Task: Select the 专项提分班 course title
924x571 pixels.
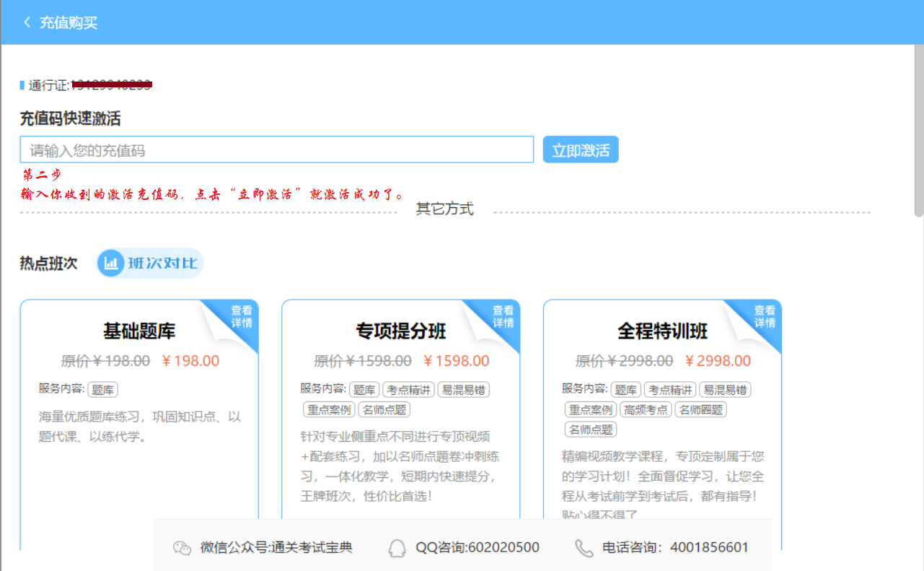Action: [x=401, y=331]
